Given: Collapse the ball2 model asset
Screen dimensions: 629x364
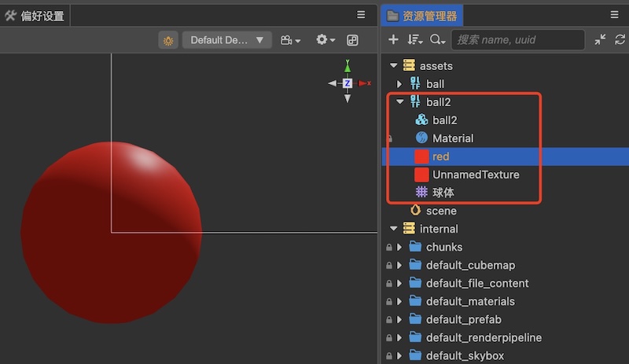Looking at the screenshot, I should (x=400, y=102).
